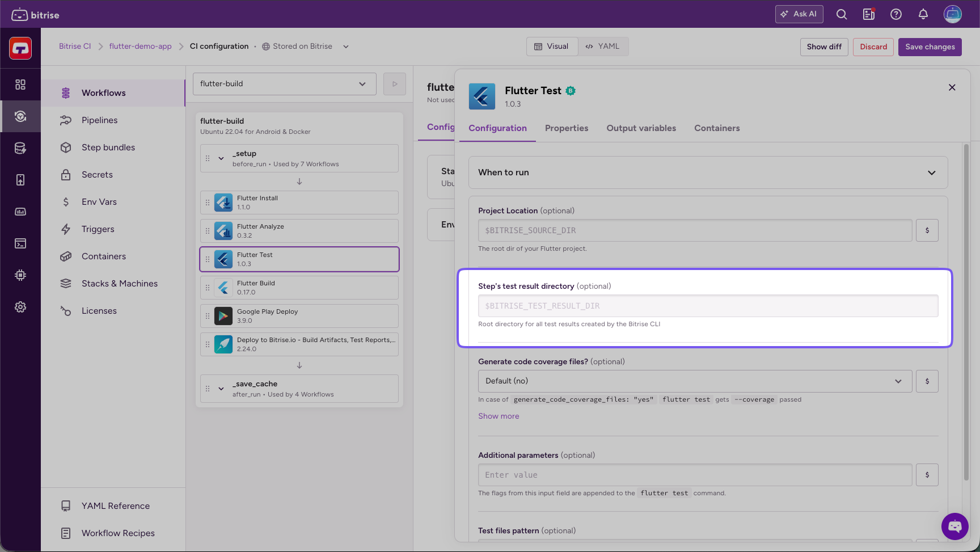Open the mobile device icon in left rail
The image size is (980, 552).
click(x=20, y=180)
